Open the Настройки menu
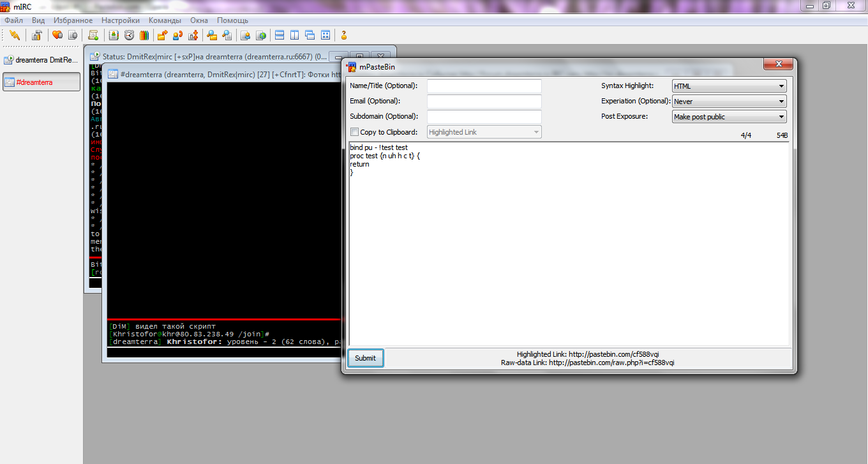The width and height of the screenshot is (868, 464). 121,20
